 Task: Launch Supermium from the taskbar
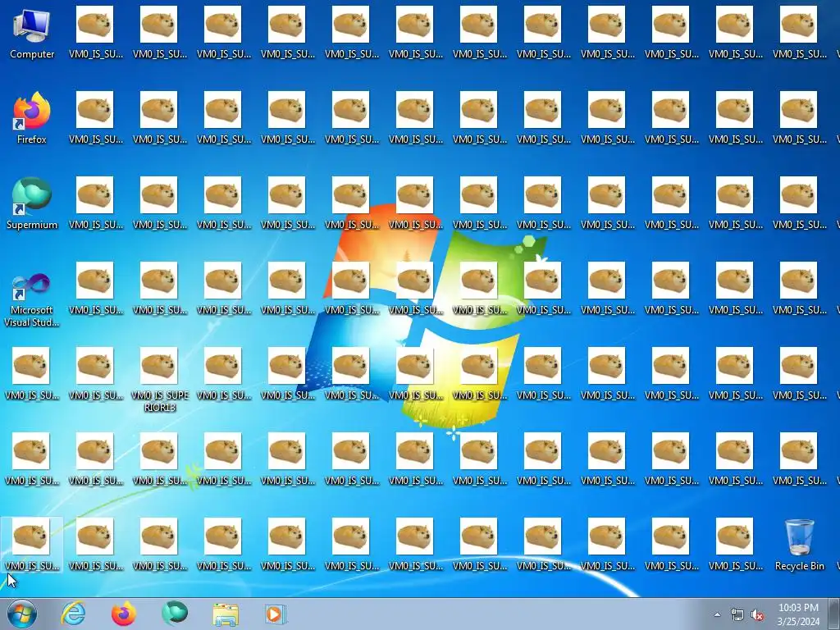tap(175, 614)
